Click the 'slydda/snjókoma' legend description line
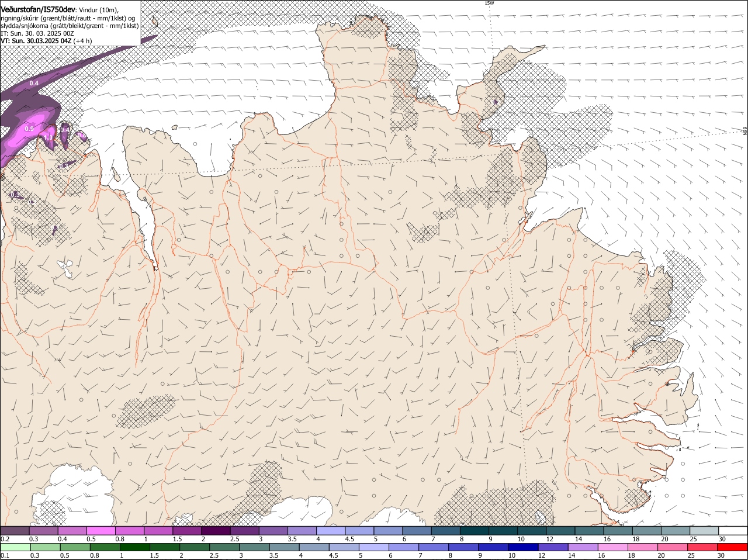This screenshot has height=560, width=748. point(70,26)
